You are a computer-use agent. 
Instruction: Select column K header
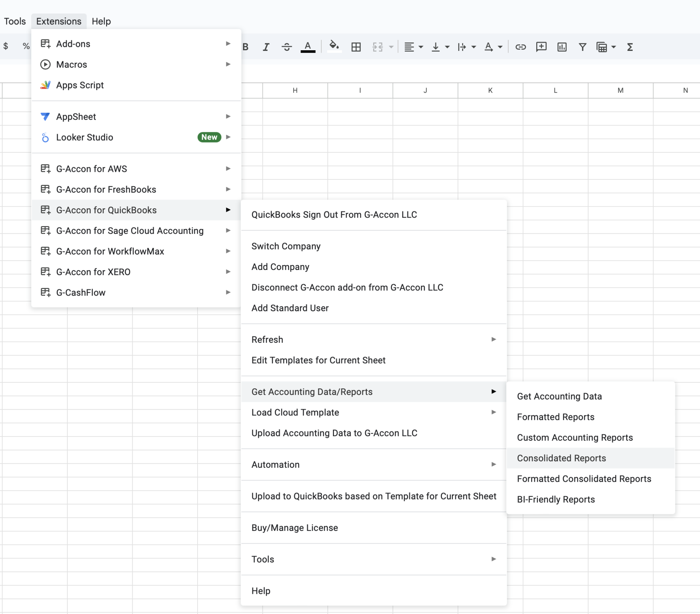click(x=490, y=91)
